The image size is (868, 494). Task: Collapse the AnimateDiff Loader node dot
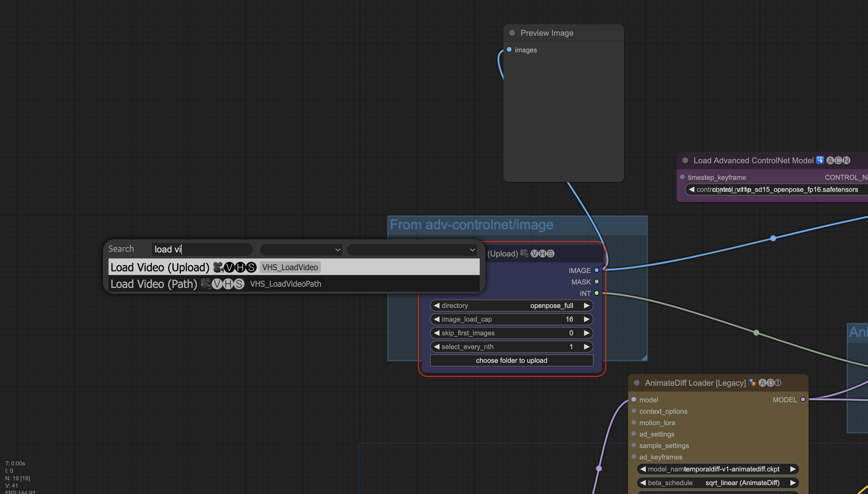coord(636,383)
